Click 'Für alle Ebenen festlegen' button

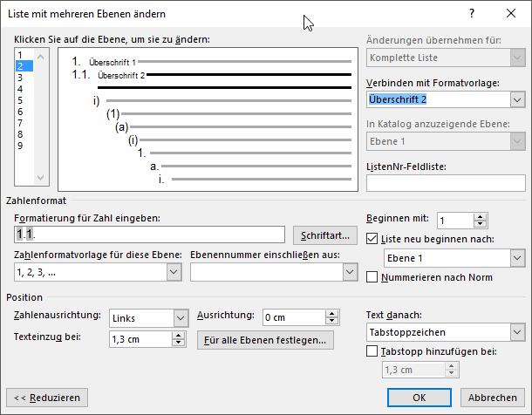[265, 340]
